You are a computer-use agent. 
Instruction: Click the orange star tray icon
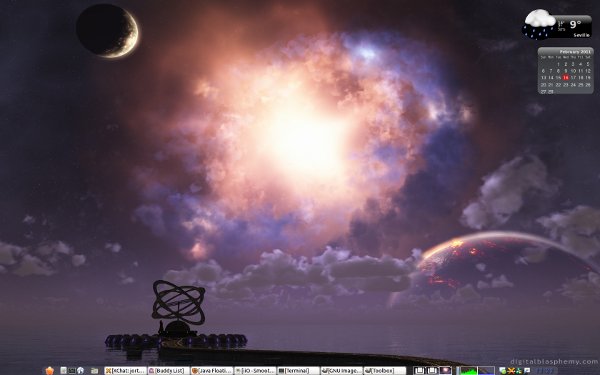click(x=511, y=371)
